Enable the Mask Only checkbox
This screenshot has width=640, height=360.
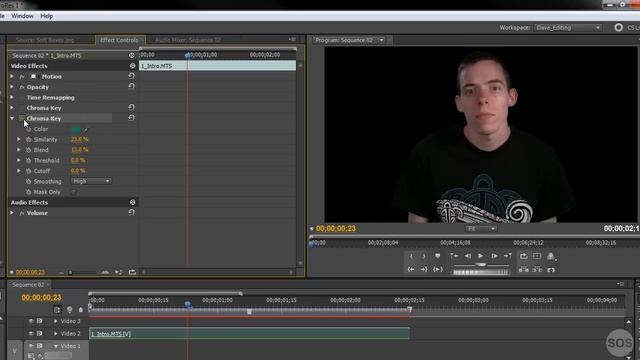[x=73, y=192]
